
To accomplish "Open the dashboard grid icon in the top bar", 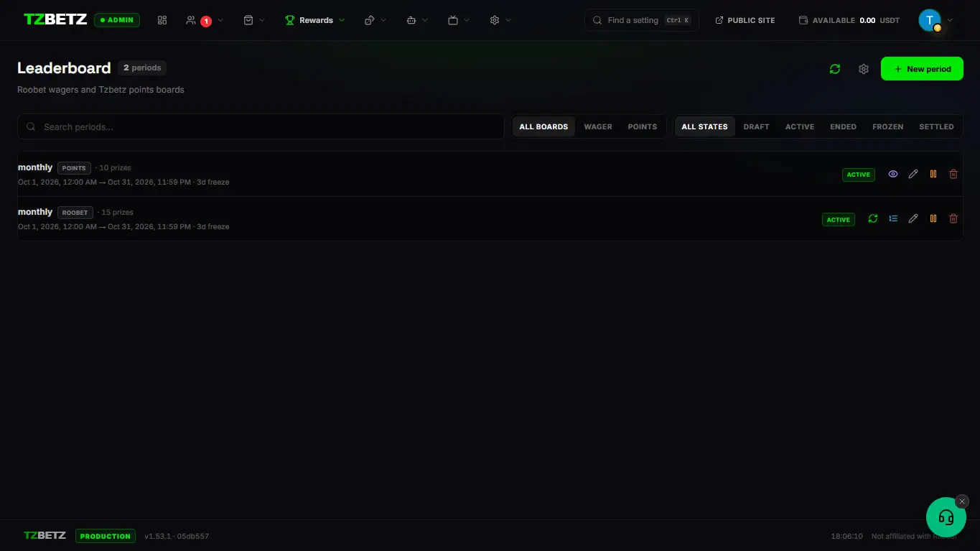I will (162, 20).
